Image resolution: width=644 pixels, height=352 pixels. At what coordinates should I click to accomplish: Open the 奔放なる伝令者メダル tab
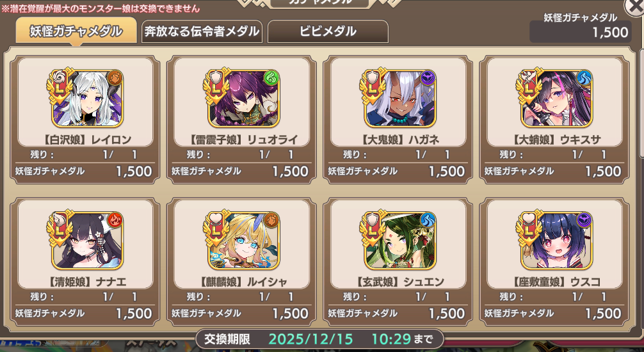[202, 31]
